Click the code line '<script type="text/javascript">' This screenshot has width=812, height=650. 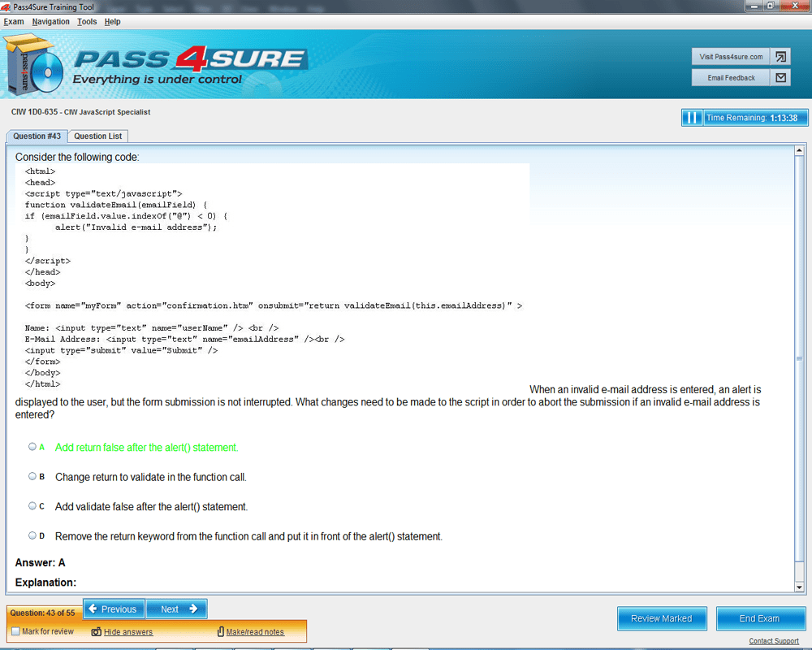(x=104, y=194)
